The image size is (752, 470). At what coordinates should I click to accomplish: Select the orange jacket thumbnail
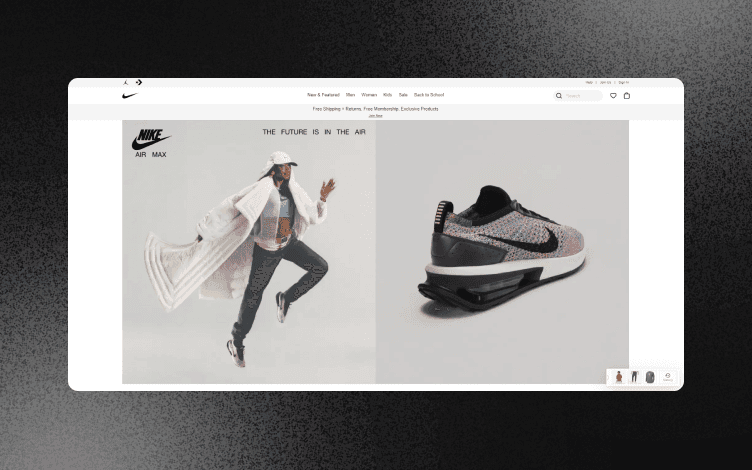(619, 377)
